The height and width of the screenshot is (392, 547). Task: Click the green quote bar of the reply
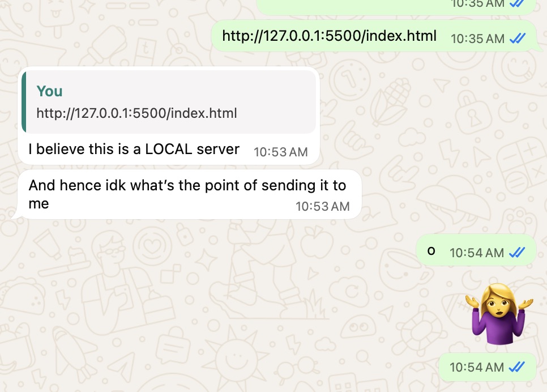(24, 101)
